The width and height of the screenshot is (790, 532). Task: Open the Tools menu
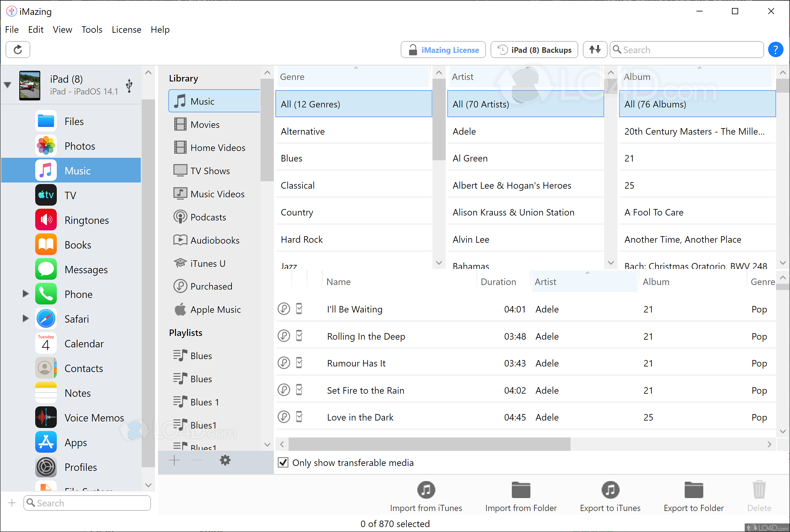pyautogui.click(x=92, y=30)
